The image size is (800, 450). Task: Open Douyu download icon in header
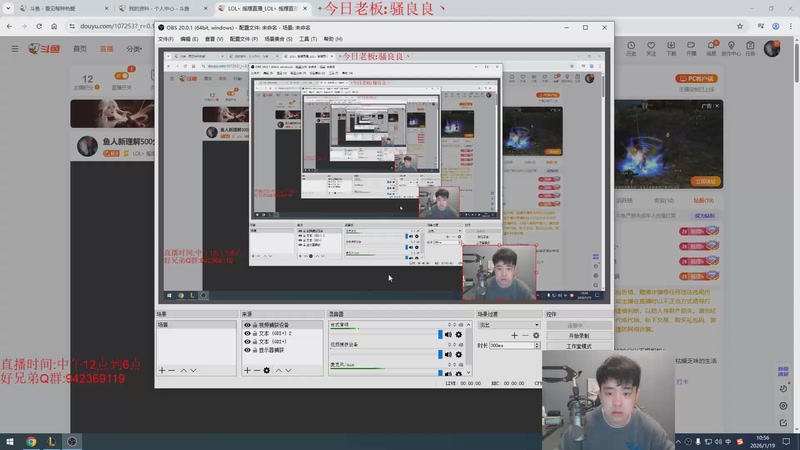coord(671,48)
